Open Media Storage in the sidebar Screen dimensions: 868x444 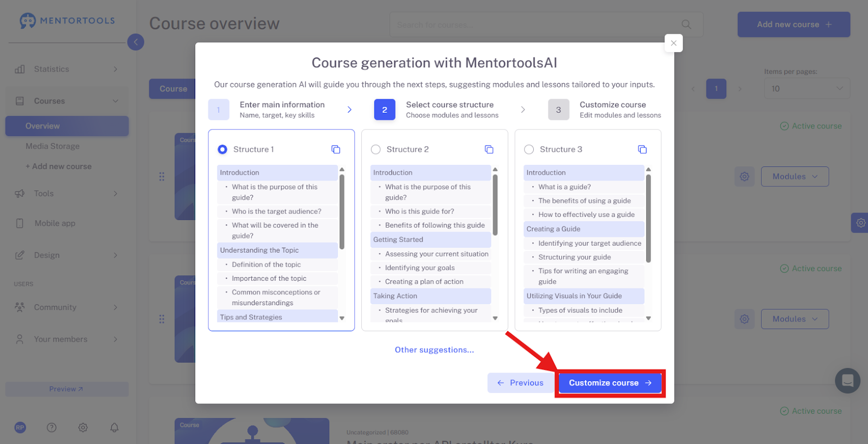pos(53,146)
